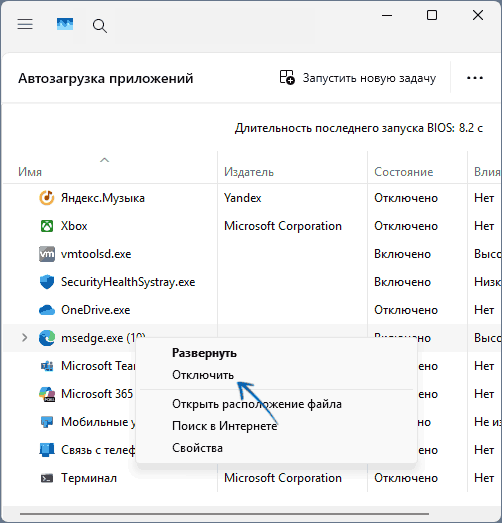The image size is (502, 523).
Task: Select the Xbox row name
Action: (x=74, y=226)
